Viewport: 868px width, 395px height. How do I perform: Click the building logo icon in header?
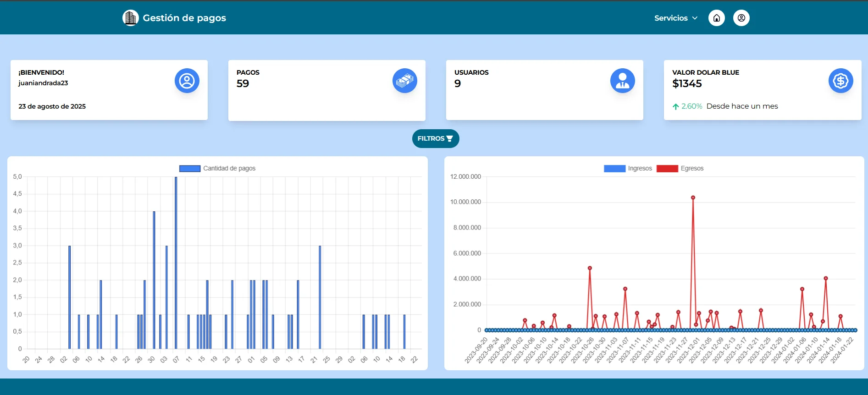(x=130, y=18)
